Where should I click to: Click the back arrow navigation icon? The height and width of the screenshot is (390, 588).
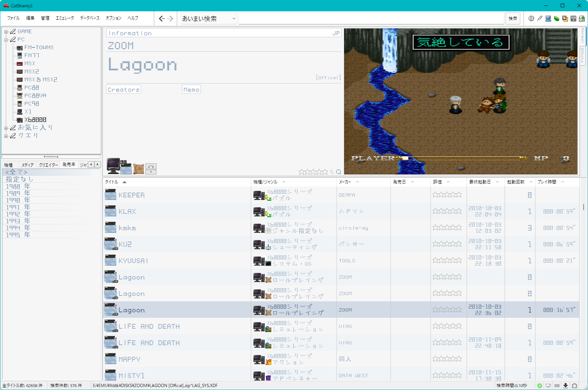(x=162, y=19)
